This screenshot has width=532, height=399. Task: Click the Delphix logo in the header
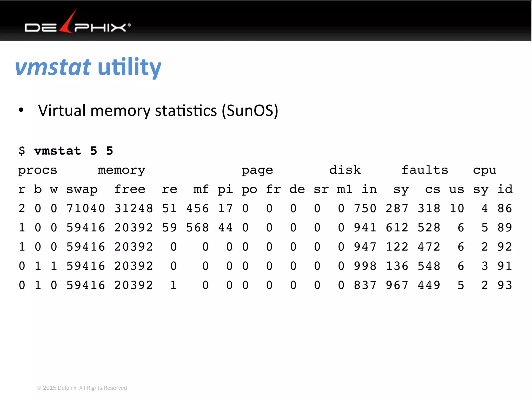(78, 22)
